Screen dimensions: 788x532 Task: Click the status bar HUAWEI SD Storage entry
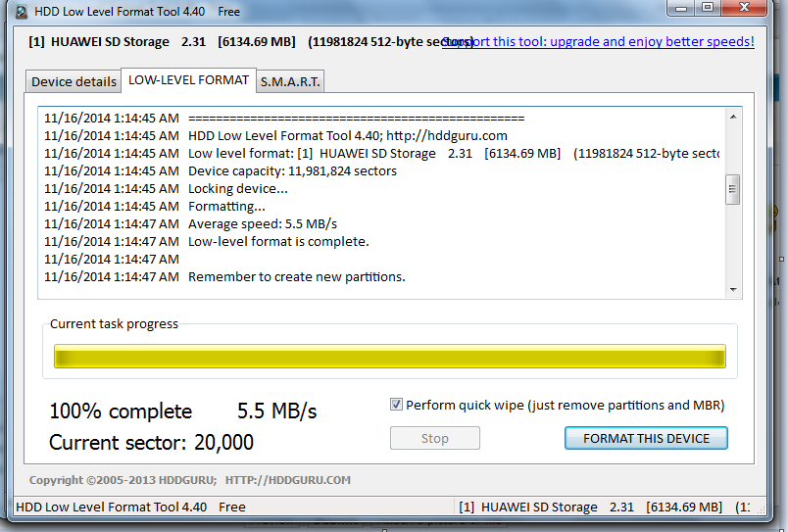click(603, 507)
